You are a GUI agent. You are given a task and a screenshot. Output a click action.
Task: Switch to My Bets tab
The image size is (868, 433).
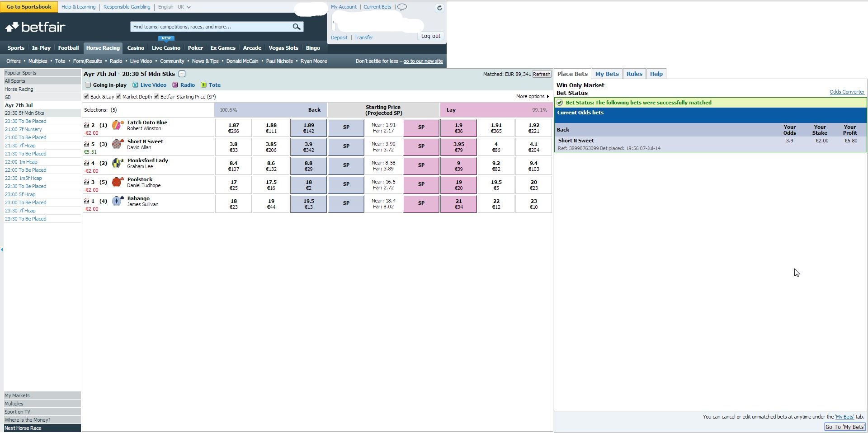(607, 74)
